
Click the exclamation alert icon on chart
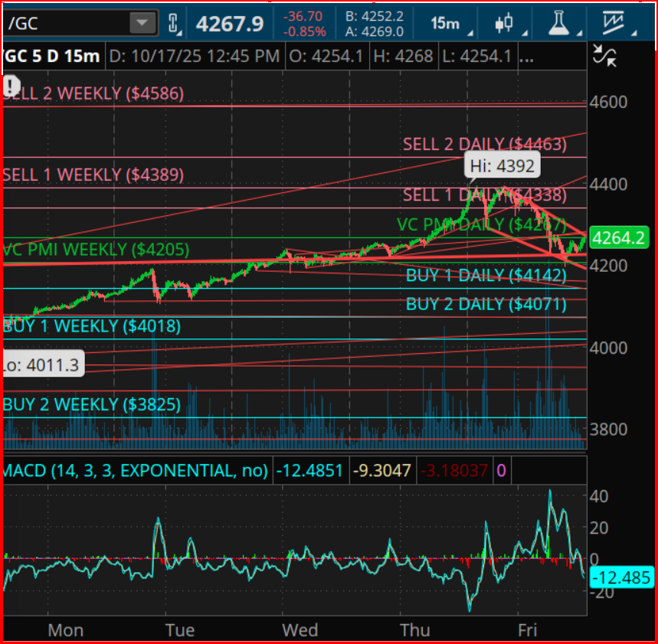click(x=11, y=85)
